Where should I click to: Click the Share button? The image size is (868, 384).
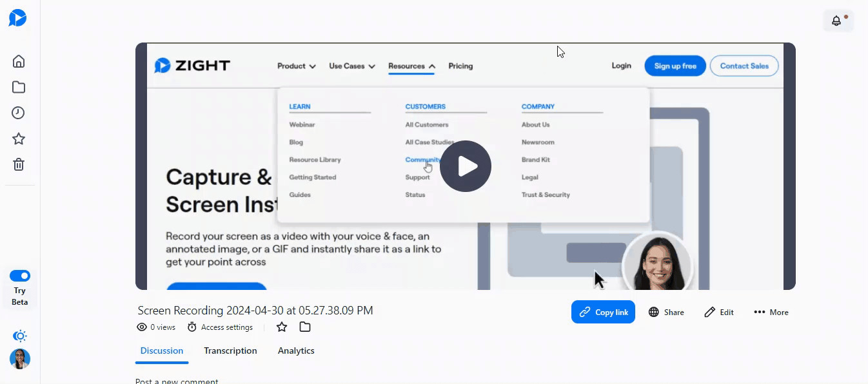click(x=666, y=312)
